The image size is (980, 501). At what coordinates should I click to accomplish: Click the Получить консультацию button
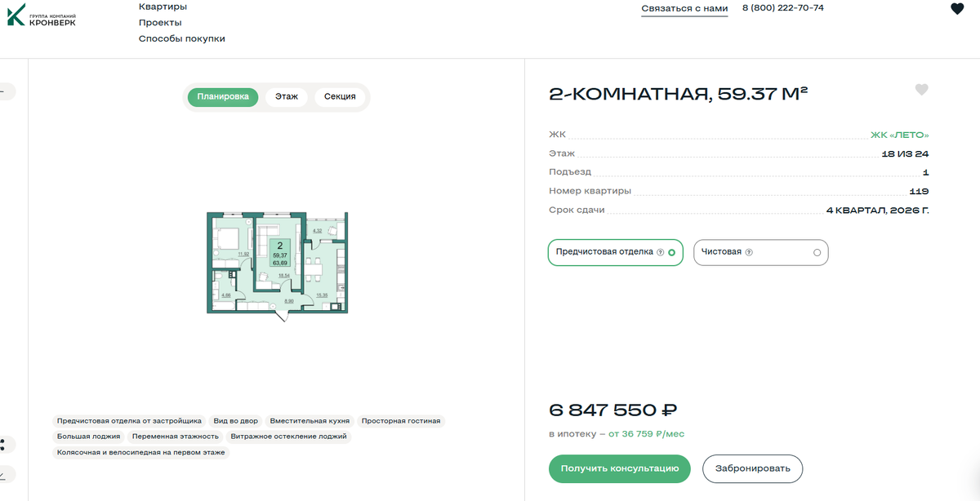pos(620,469)
